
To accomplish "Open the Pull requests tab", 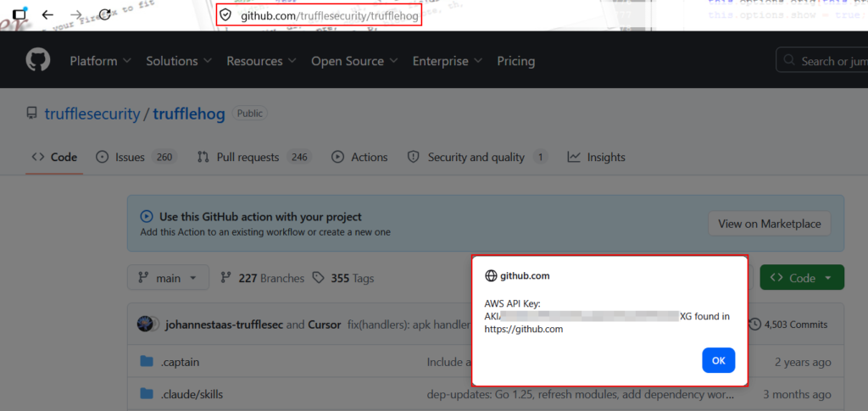I will pyautogui.click(x=254, y=157).
